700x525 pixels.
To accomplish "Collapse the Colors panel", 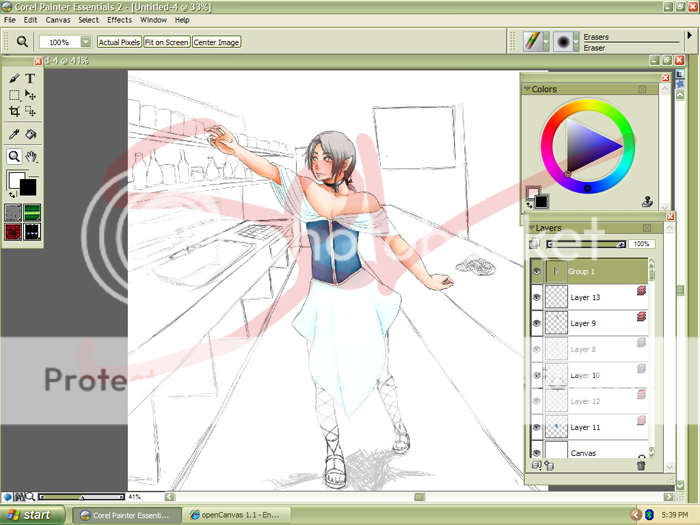I will point(528,89).
